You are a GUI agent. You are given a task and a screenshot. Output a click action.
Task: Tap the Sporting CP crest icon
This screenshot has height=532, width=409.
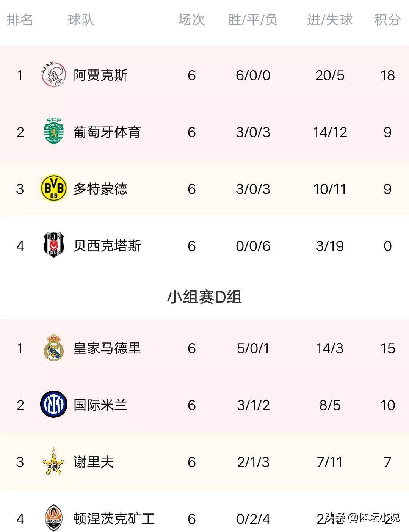(x=53, y=132)
